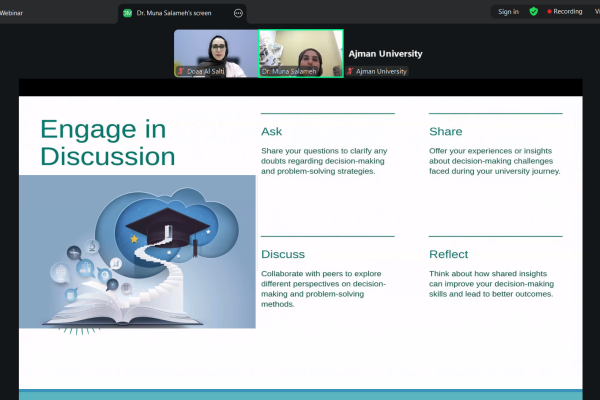This screenshot has height=400, width=600.
Task: Click the Ajman University participant tile
Action: coord(385,59)
